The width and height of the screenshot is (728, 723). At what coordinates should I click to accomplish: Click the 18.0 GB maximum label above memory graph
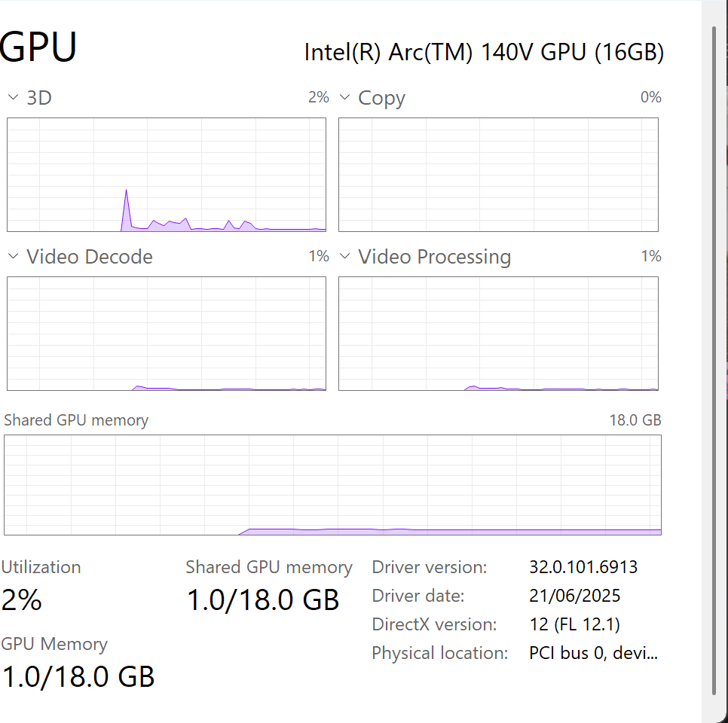click(x=635, y=420)
